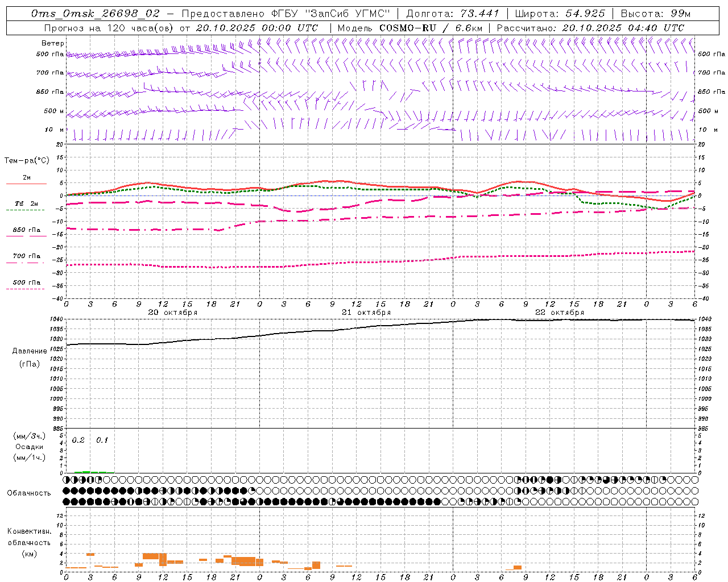The image size is (728, 582).
Task: Select the text Предоставлено ФГБУ "ЗапСиб УГМС"
Action: pos(286,14)
